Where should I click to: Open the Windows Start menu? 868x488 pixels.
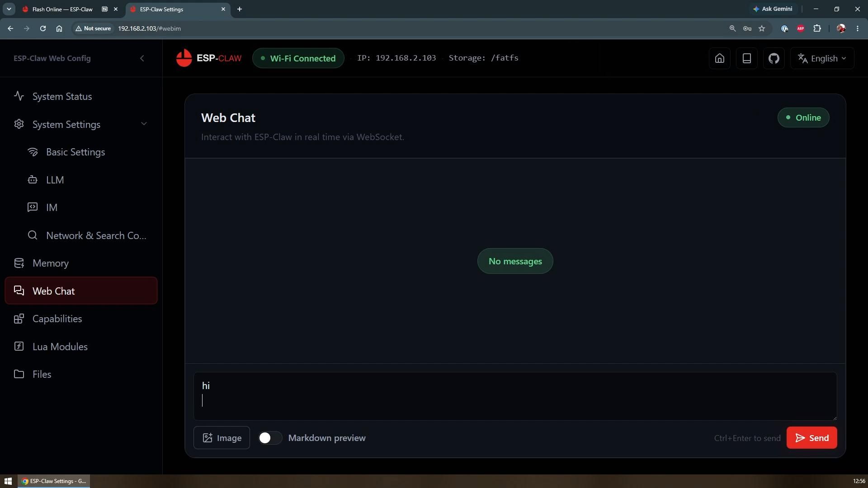click(8, 481)
